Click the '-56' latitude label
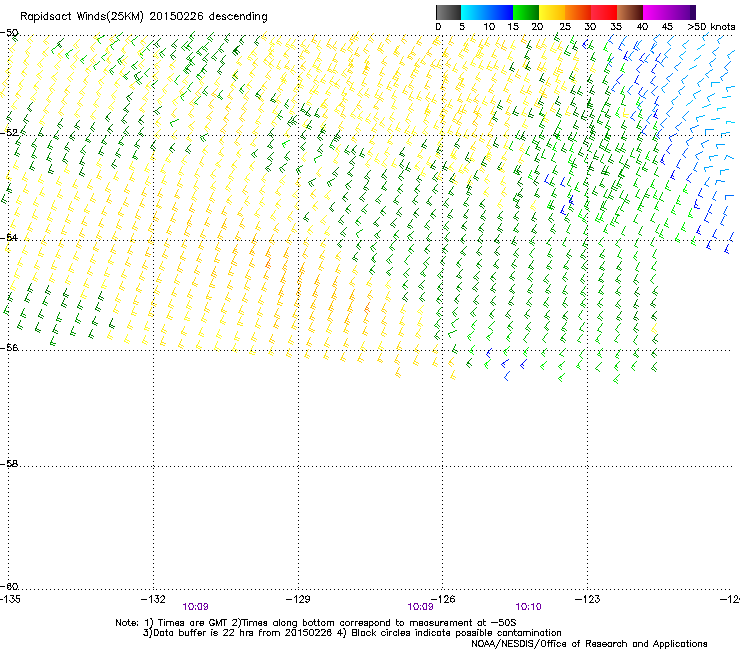 (9, 347)
